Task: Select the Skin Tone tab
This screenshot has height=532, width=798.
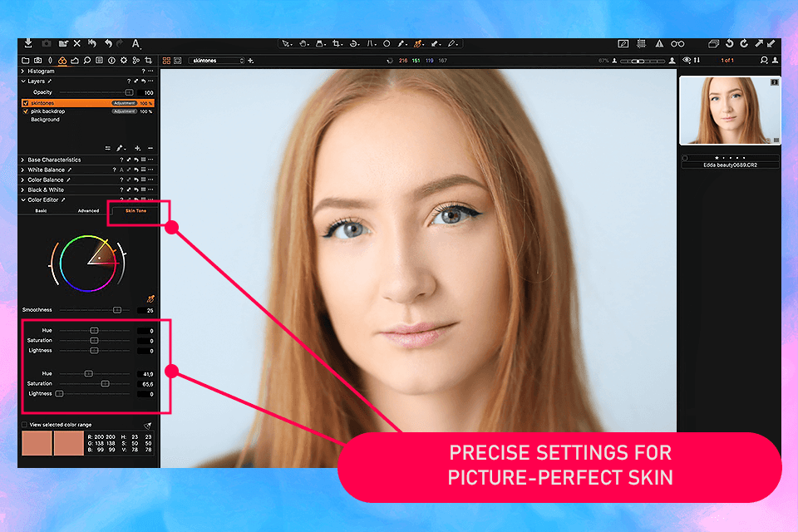Action: pyautogui.click(x=135, y=211)
